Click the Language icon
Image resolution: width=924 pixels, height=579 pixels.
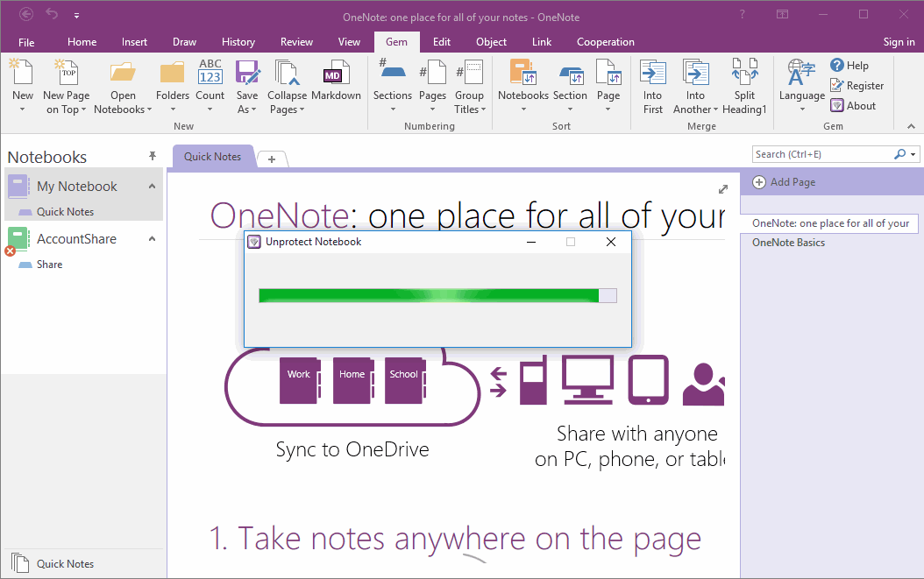pyautogui.click(x=801, y=72)
